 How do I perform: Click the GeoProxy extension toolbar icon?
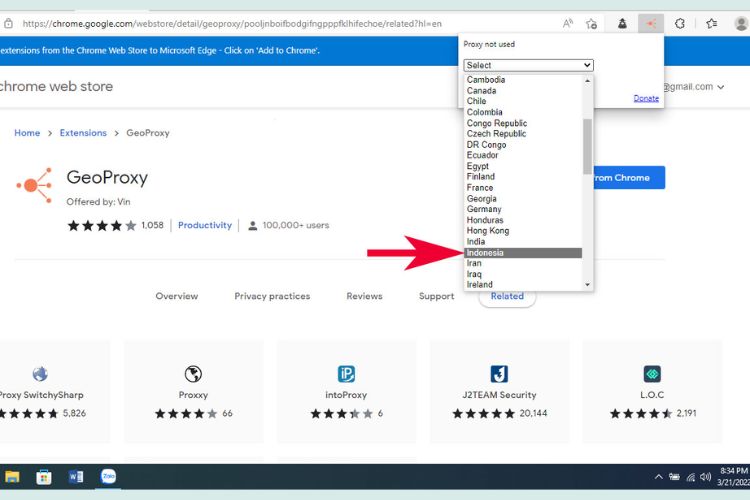651,23
